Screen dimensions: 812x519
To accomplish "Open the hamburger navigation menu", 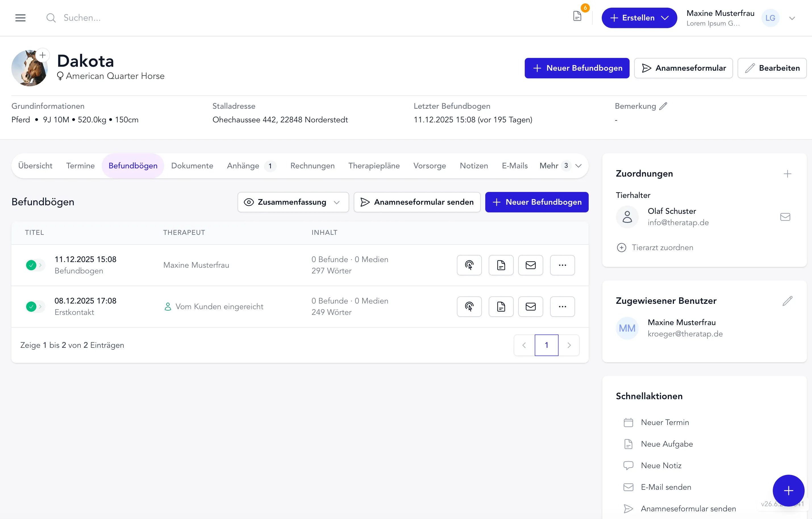I will coord(20,18).
